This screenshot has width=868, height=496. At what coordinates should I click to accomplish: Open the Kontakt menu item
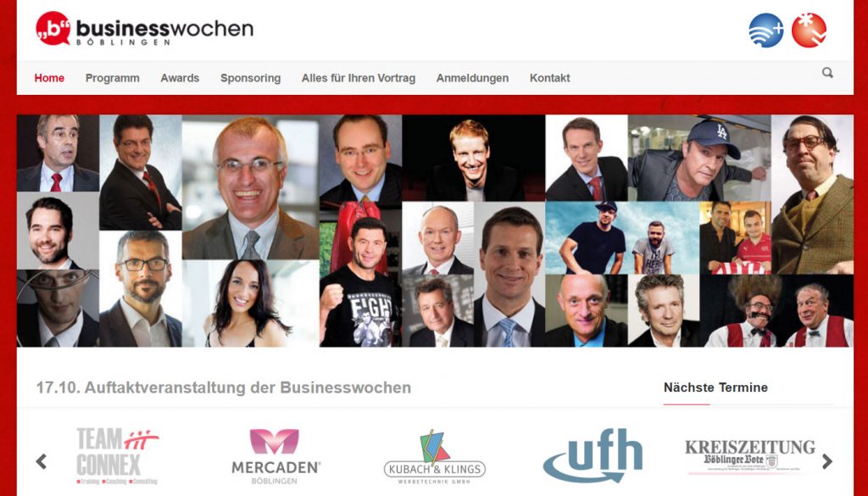pos(549,78)
